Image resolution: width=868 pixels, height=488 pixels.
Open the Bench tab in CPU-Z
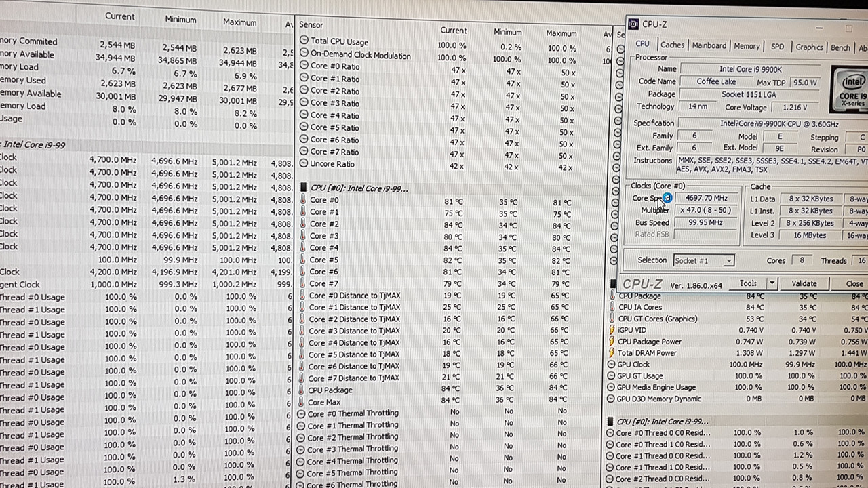(840, 48)
